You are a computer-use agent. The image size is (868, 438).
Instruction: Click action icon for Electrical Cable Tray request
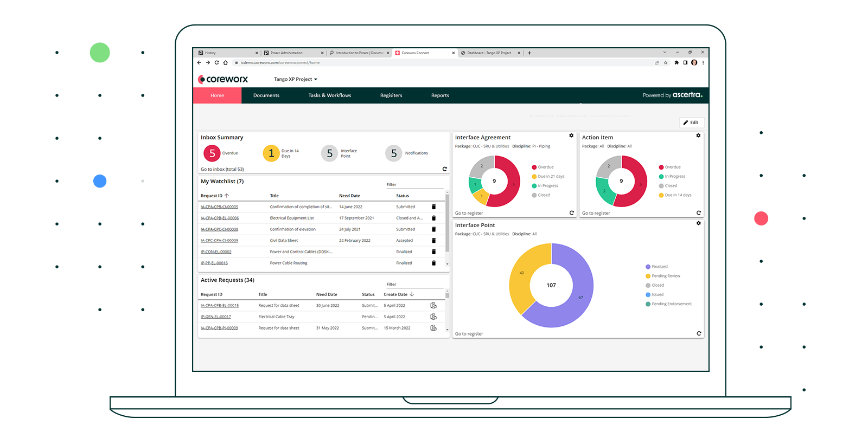[433, 317]
